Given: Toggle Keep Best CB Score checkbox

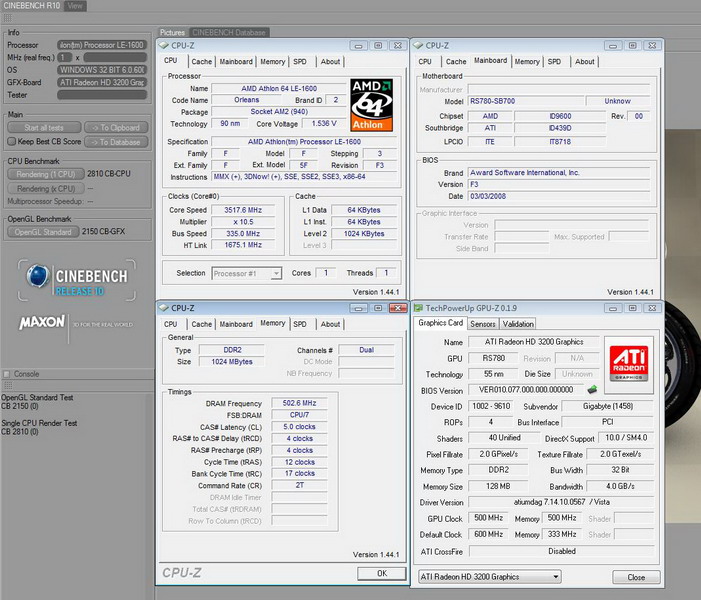Looking at the screenshot, I should coord(12,141).
